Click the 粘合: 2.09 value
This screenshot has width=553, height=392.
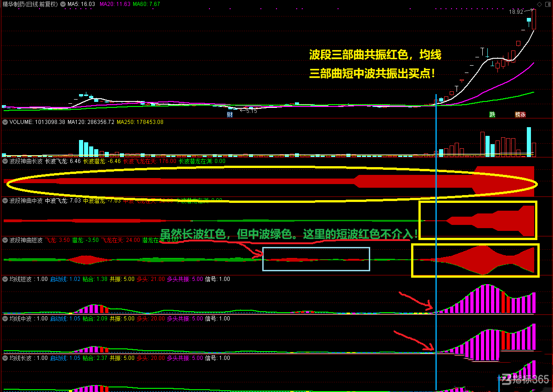95,319
